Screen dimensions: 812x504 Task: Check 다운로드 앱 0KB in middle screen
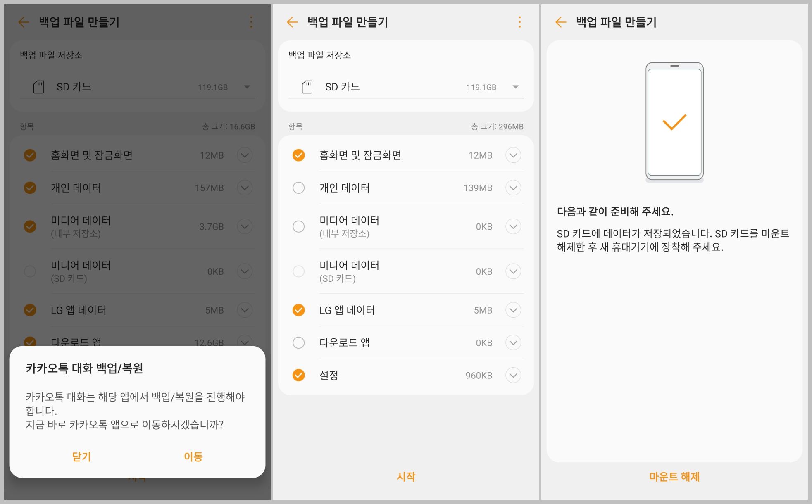coord(298,343)
